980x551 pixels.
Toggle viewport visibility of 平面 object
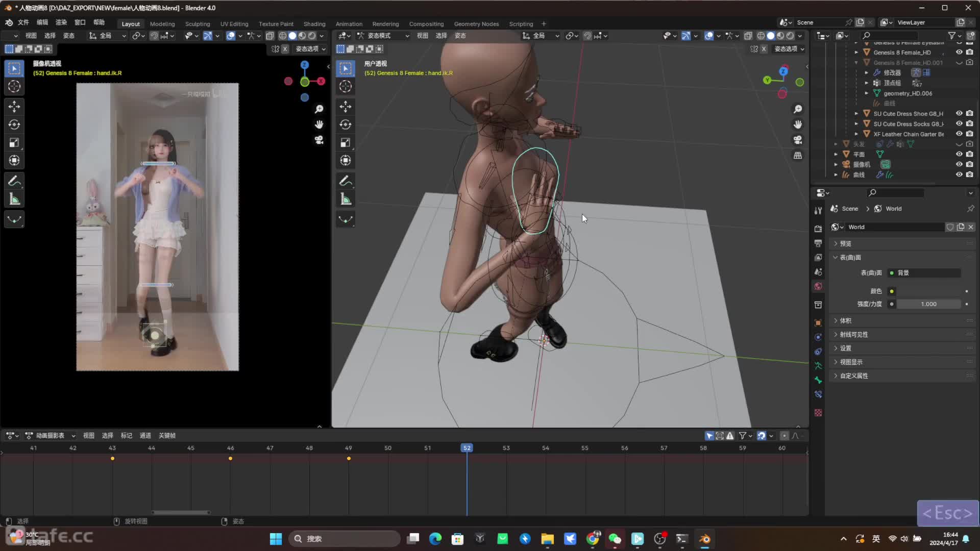point(959,154)
